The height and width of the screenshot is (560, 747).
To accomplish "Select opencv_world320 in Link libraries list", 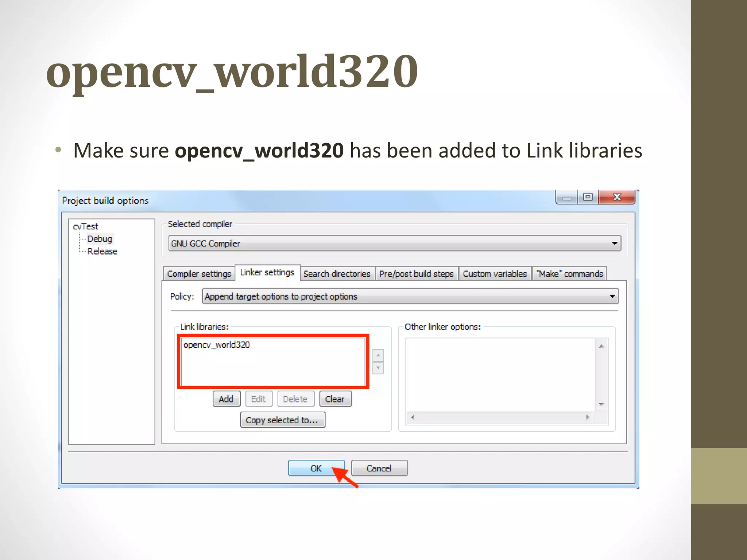I will tap(217, 345).
